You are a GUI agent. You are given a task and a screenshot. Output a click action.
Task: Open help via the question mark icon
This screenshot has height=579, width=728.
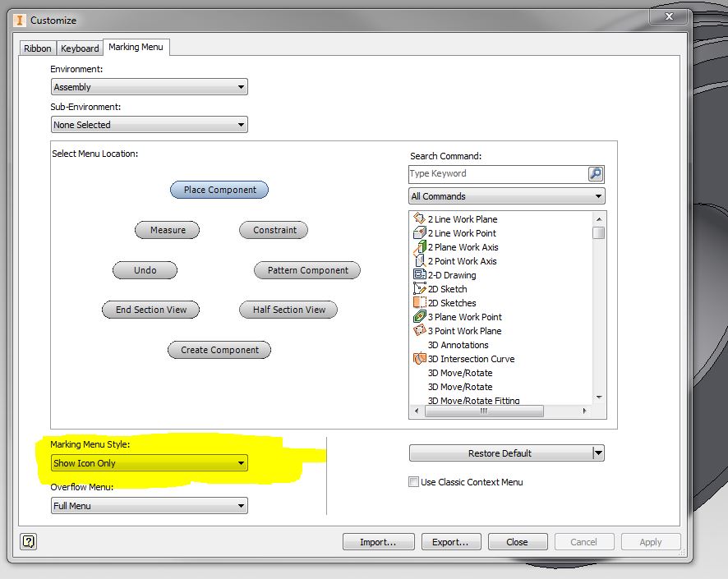click(30, 541)
